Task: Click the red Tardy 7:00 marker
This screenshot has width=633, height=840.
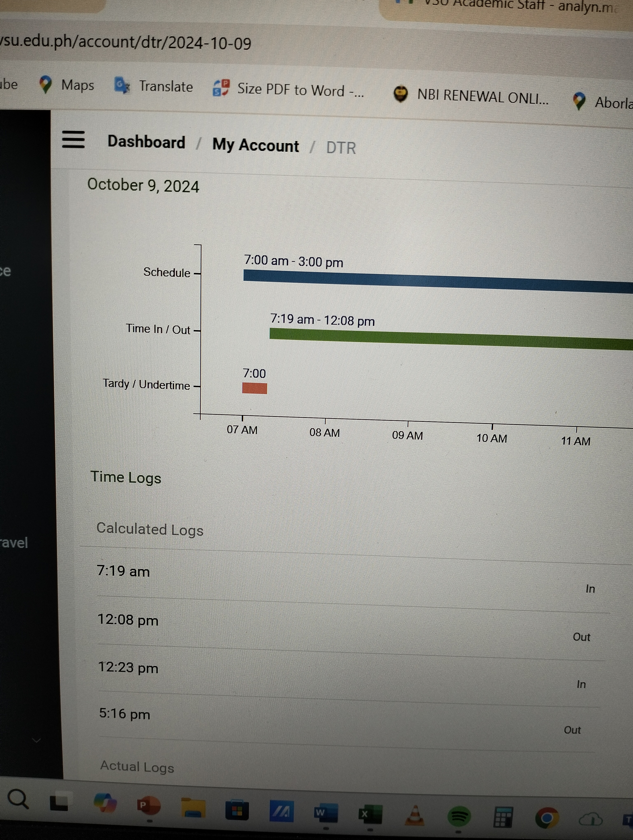Action: click(254, 388)
